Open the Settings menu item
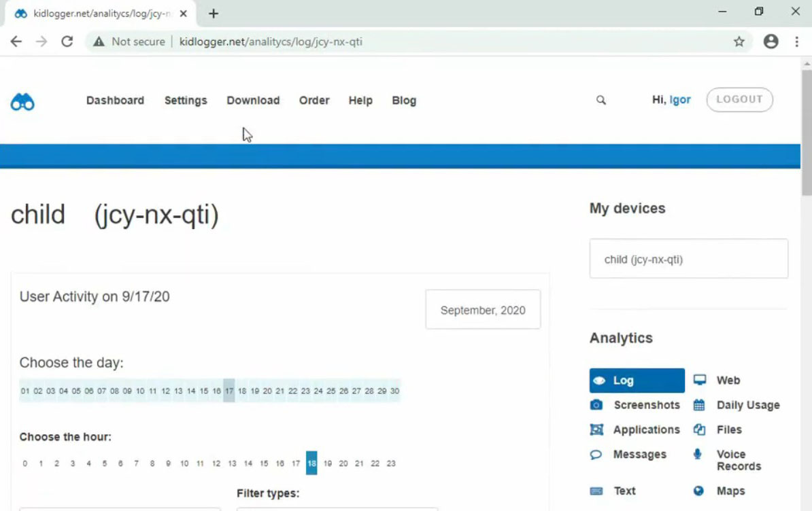812x511 pixels. [x=186, y=101]
